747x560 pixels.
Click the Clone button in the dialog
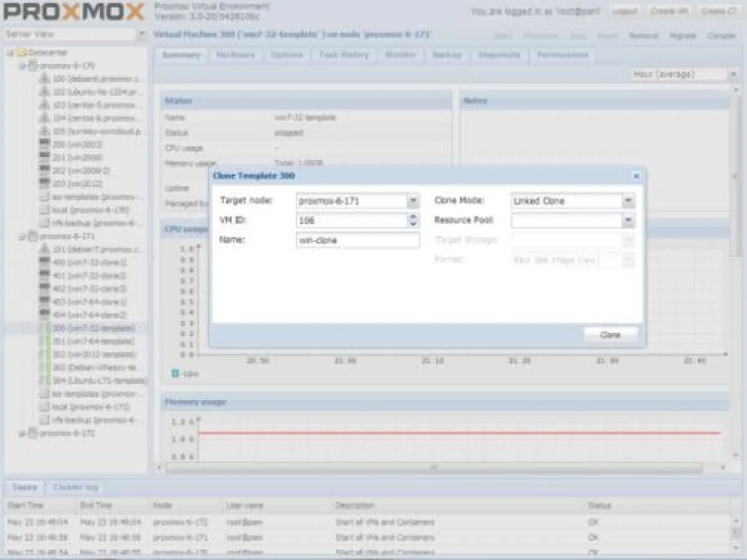point(609,334)
